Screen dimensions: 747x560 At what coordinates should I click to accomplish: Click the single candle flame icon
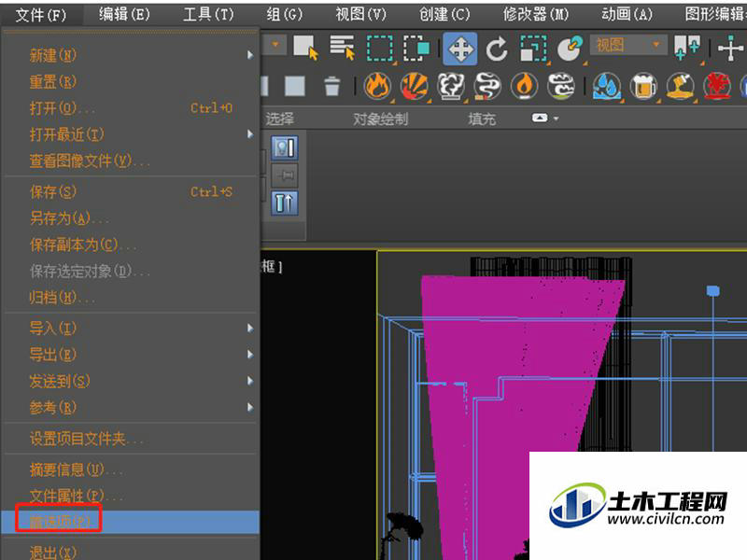(524, 87)
